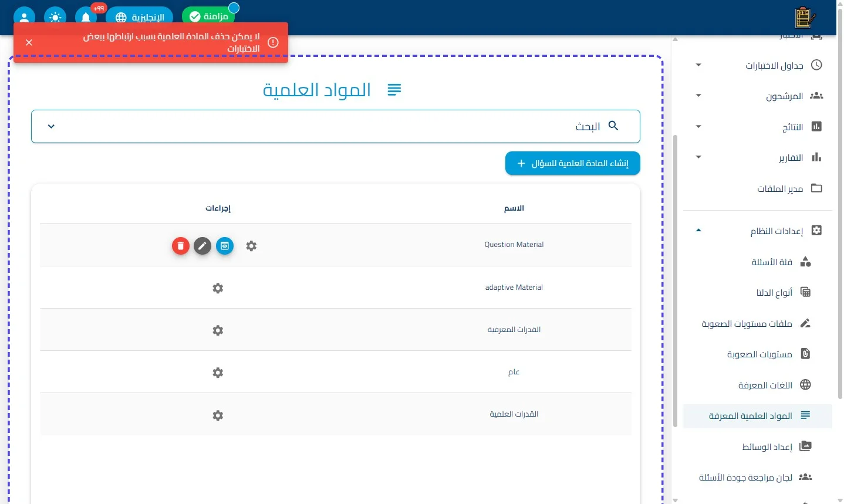The height and width of the screenshot is (504, 844).
Task: Click the exam app logo
Action: pyautogui.click(x=805, y=18)
